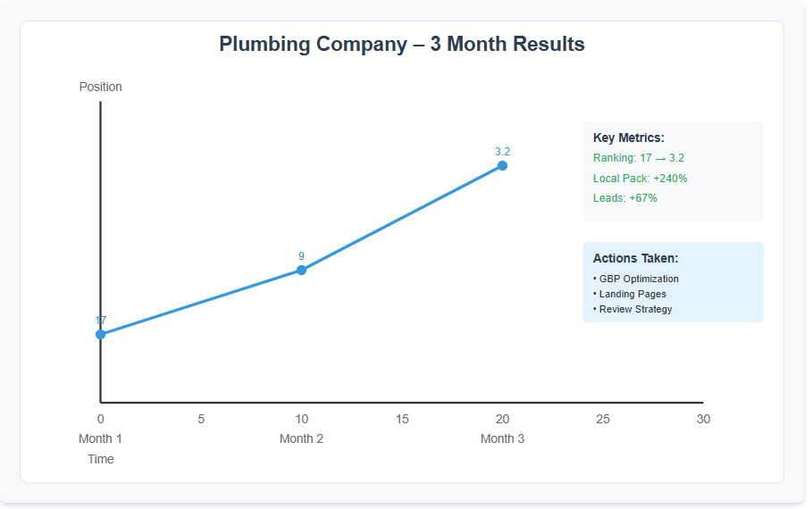Viewport: 812px width, 509px height.
Task: Click the Actions Taken heading
Action: (x=635, y=258)
